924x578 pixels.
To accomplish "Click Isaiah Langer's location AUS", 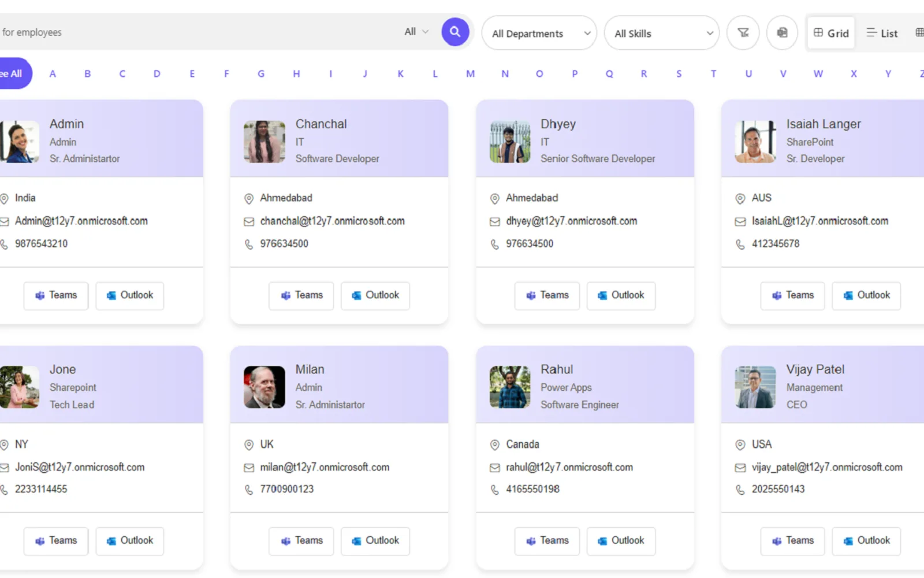I will click(761, 198).
